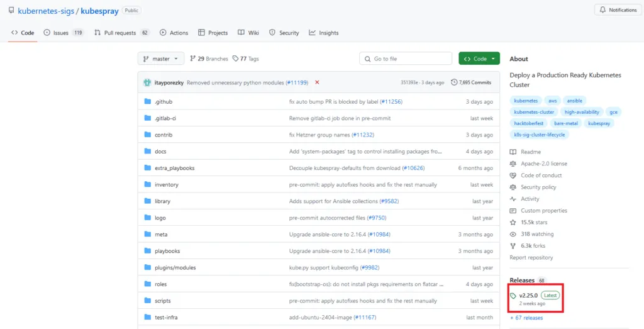Open the kubernetes-sigs organization link
644x329 pixels.
point(45,11)
